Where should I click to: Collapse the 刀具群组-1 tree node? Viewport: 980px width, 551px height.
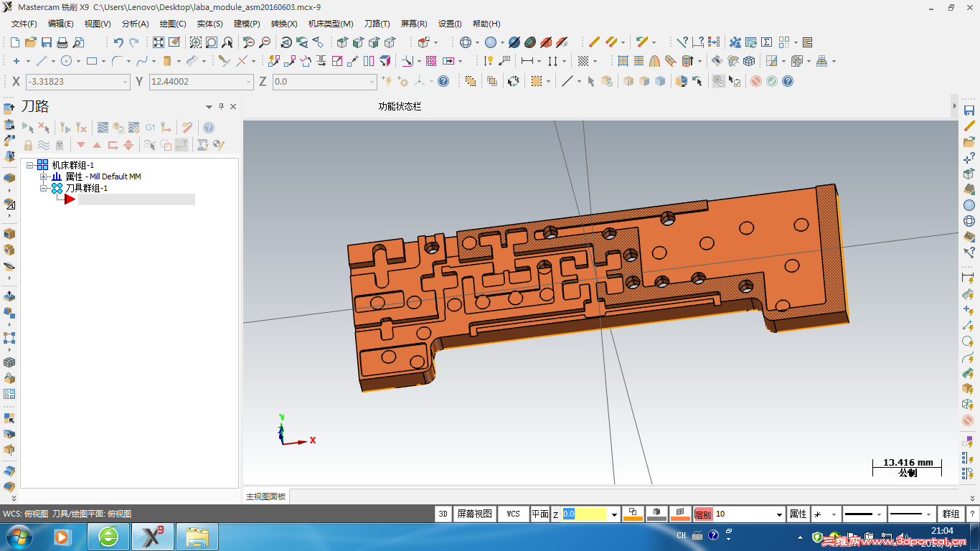(x=44, y=188)
